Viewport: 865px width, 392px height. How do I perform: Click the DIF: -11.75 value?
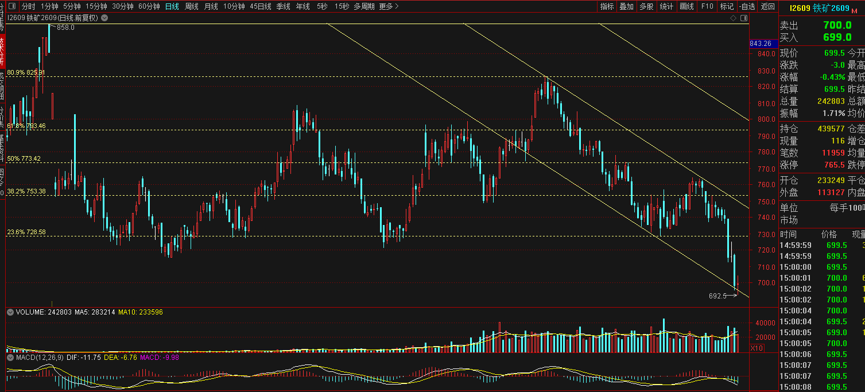pyautogui.click(x=83, y=357)
